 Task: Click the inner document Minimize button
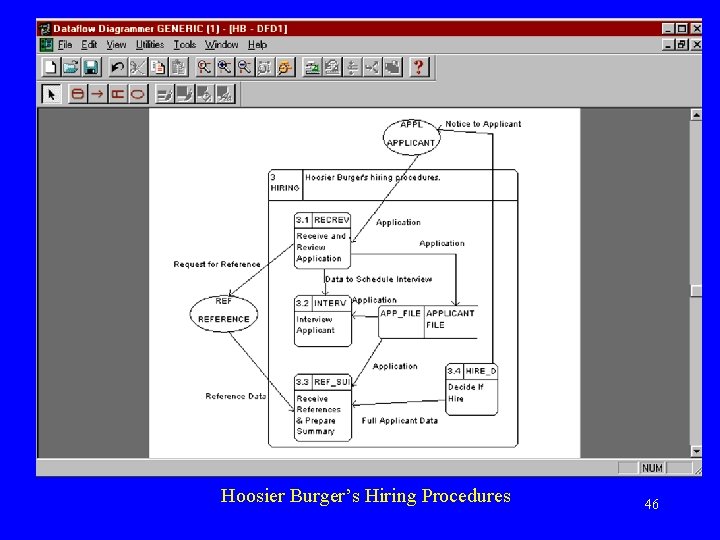tap(669, 45)
